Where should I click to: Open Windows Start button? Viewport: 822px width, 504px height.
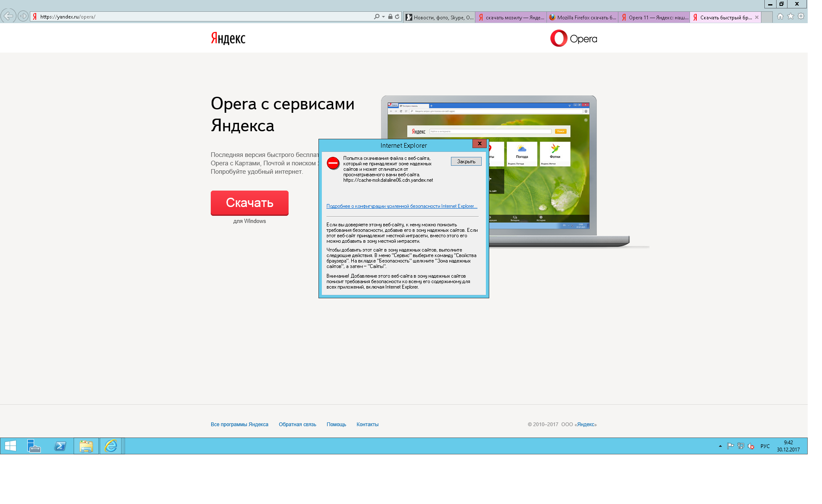pyautogui.click(x=11, y=446)
